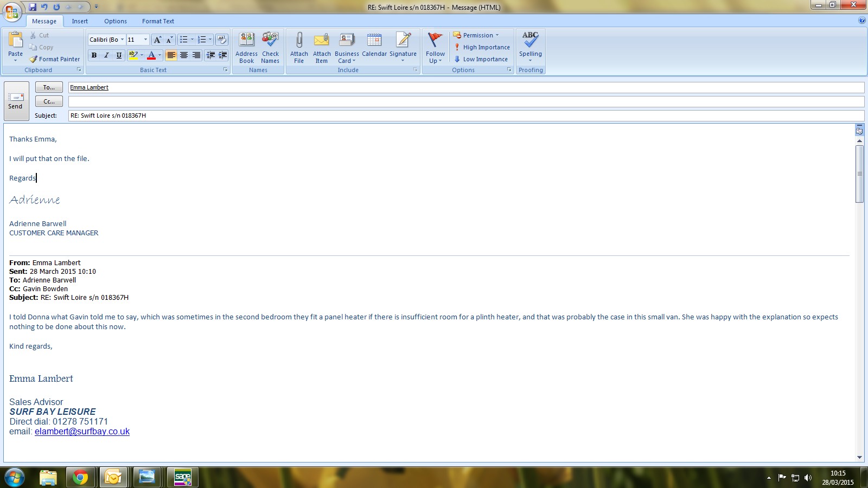The height and width of the screenshot is (488, 868).
Task: Open the font name dropdown
Action: point(122,40)
